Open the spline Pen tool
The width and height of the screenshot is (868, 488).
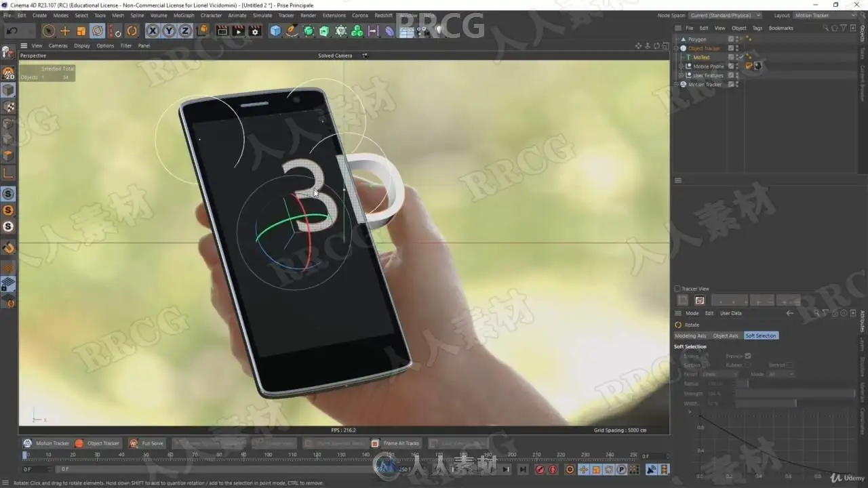(292, 31)
